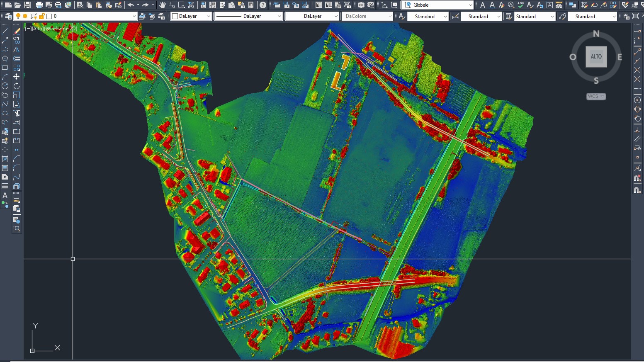Open the layer 0 list dropdown

tap(134, 16)
